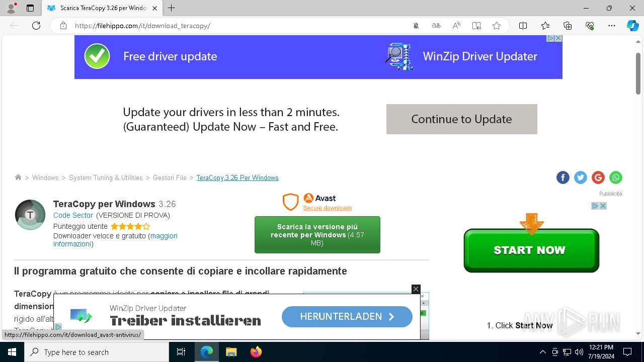Open the Gestori File breadcrumb

click(x=170, y=178)
